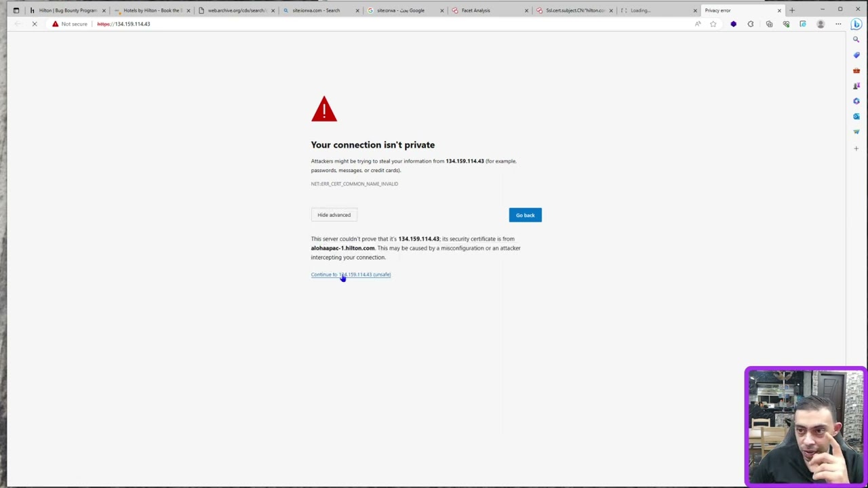
Task: Click the webcam video overlay thumbnail
Action: (x=806, y=427)
